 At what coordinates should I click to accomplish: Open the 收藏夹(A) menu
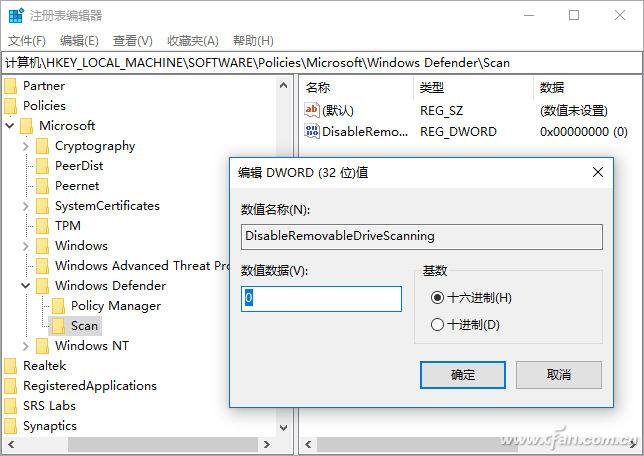point(193,41)
